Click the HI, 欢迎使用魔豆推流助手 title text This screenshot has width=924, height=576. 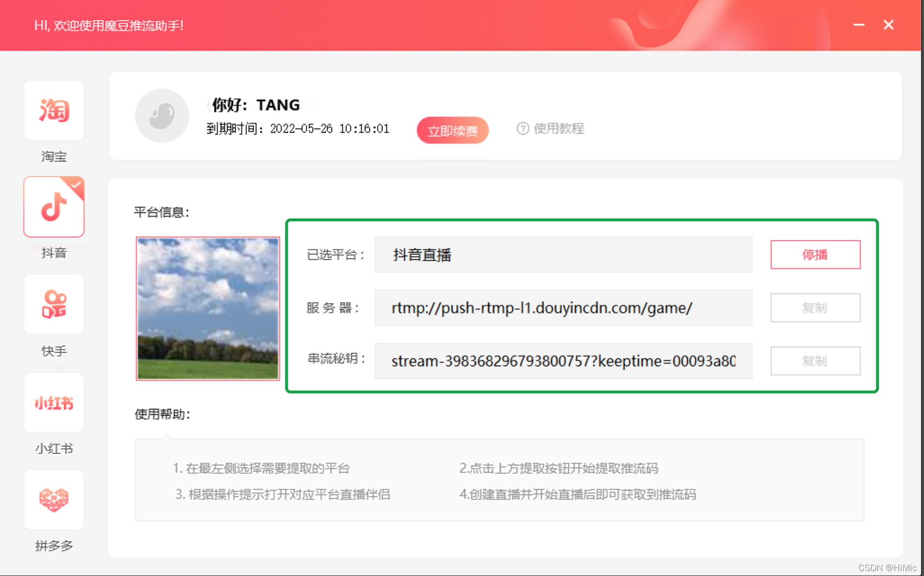click(x=109, y=26)
